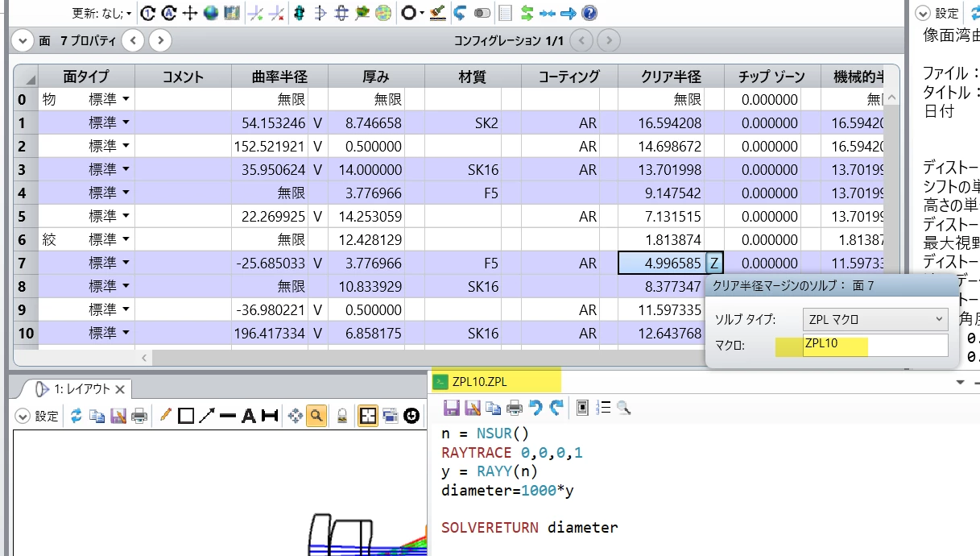This screenshot has width=980, height=556.
Task: Click the globe icon in editor toolbar
Action: pyautogui.click(x=211, y=13)
